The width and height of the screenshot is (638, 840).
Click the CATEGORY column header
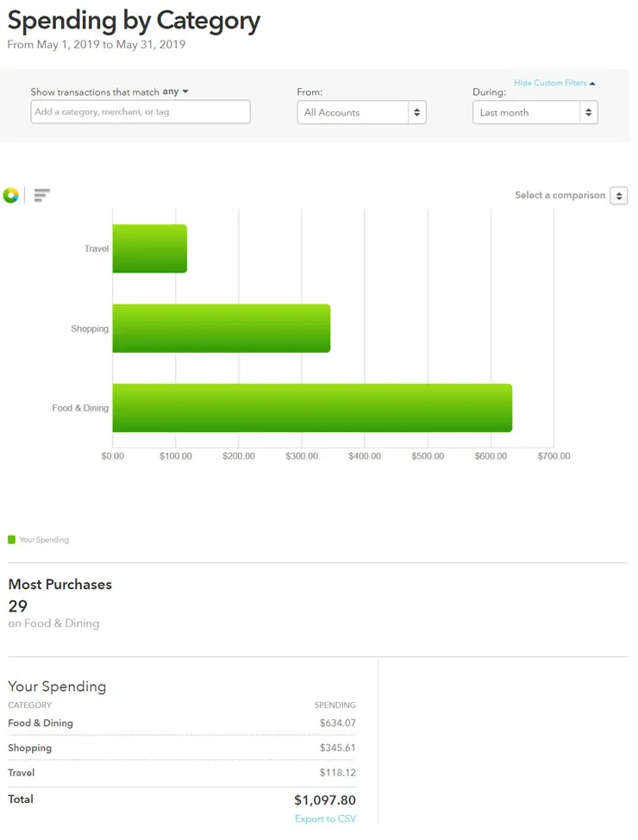pos(30,705)
